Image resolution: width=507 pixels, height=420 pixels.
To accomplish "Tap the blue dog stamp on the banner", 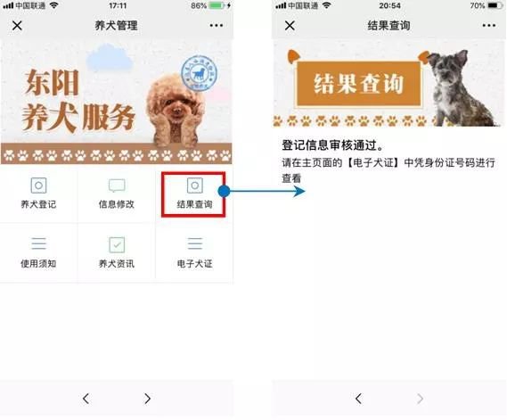I will (199, 73).
